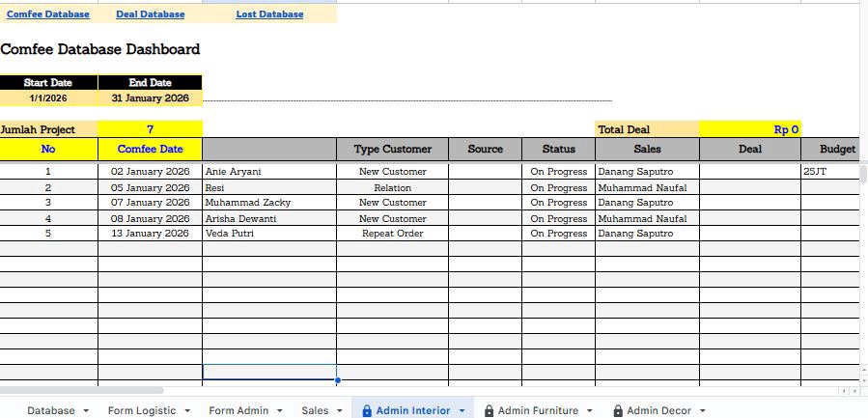The width and height of the screenshot is (868, 418).
Task: Open the Comfee Database link
Action: point(48,14)
